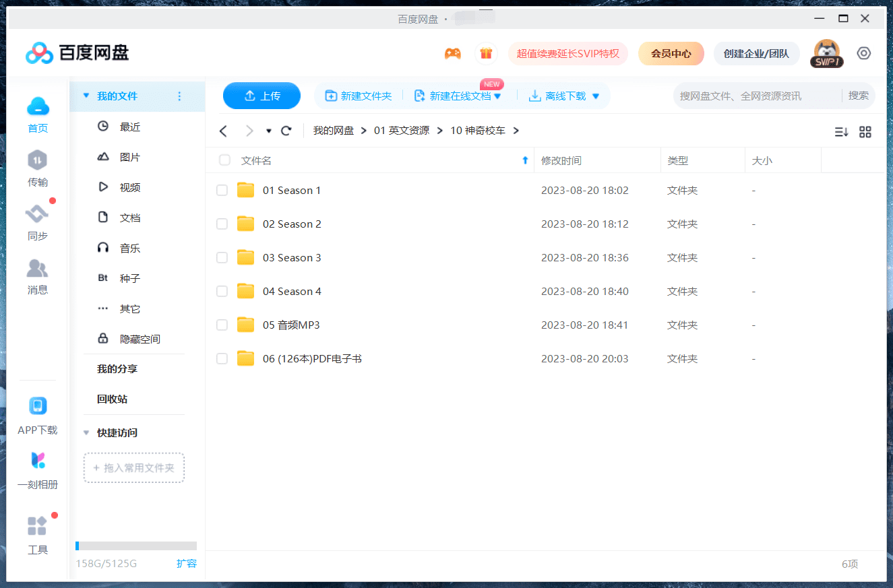Open the 同步 sync icon

coord(37,214)
